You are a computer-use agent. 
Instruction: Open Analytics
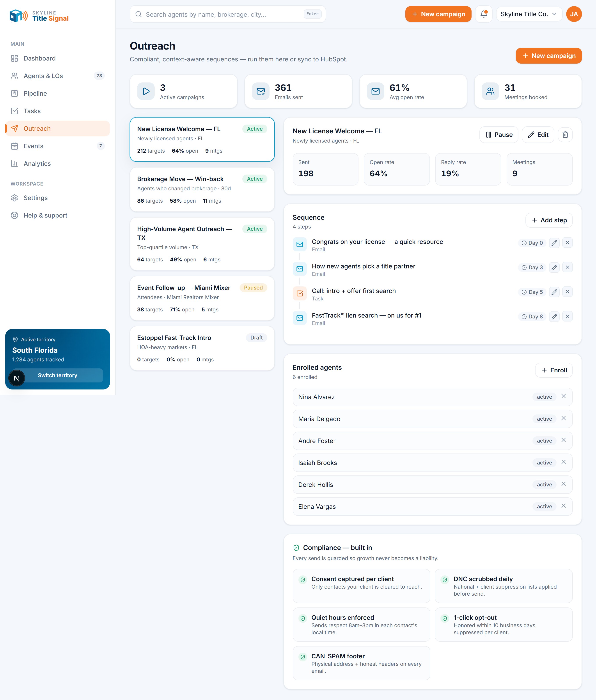pyautogui.click(x=57, y=164)
